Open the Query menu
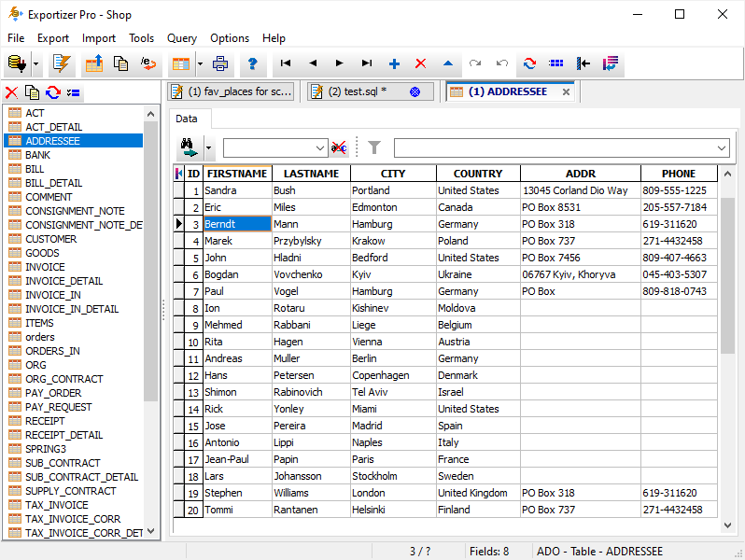Screen dimensions: 745x560 182,38
